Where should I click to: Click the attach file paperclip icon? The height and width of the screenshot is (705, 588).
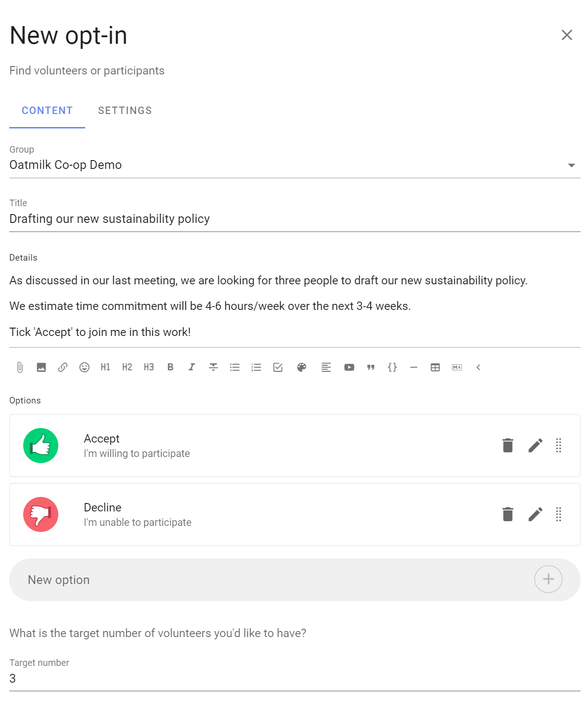(x=20, y=367)
